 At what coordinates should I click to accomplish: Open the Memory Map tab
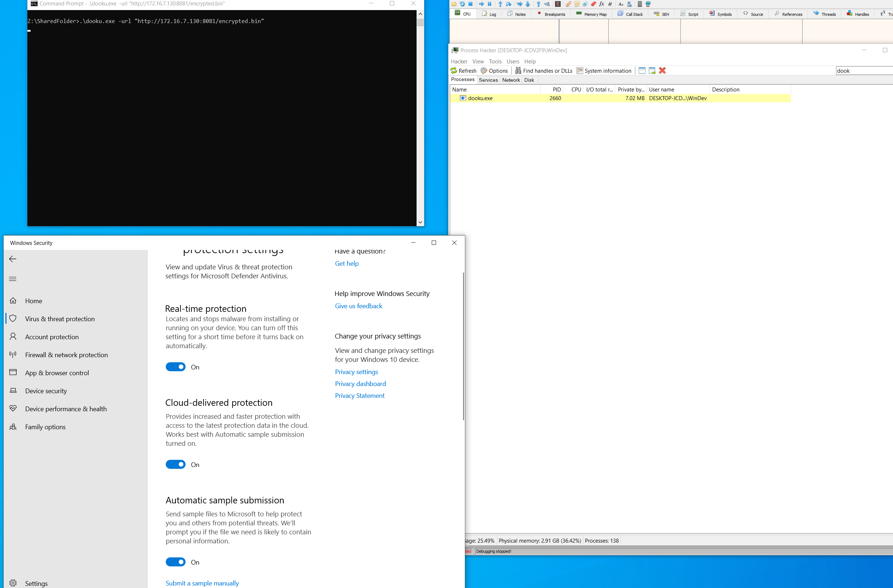[591, 14]
